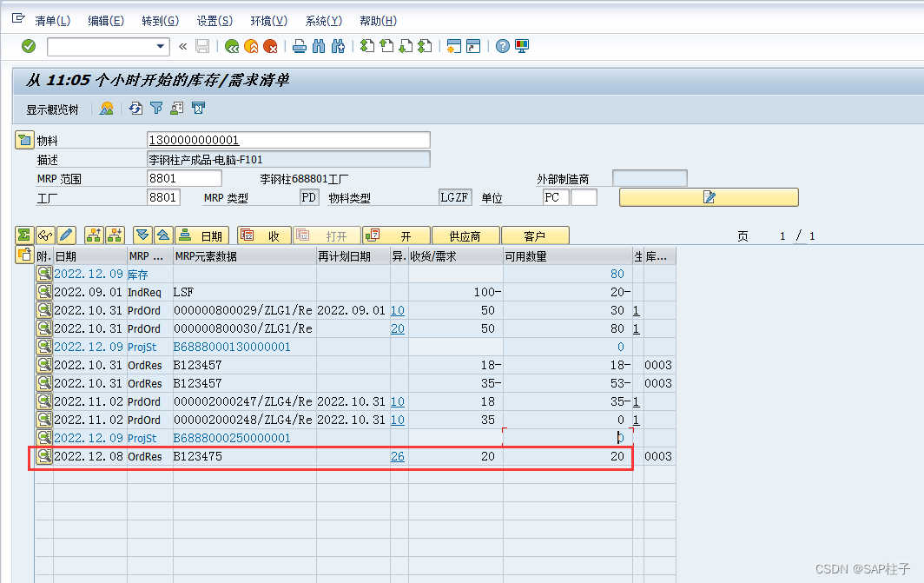
Task: Click the 显示概览树 button
Action: 52,109
